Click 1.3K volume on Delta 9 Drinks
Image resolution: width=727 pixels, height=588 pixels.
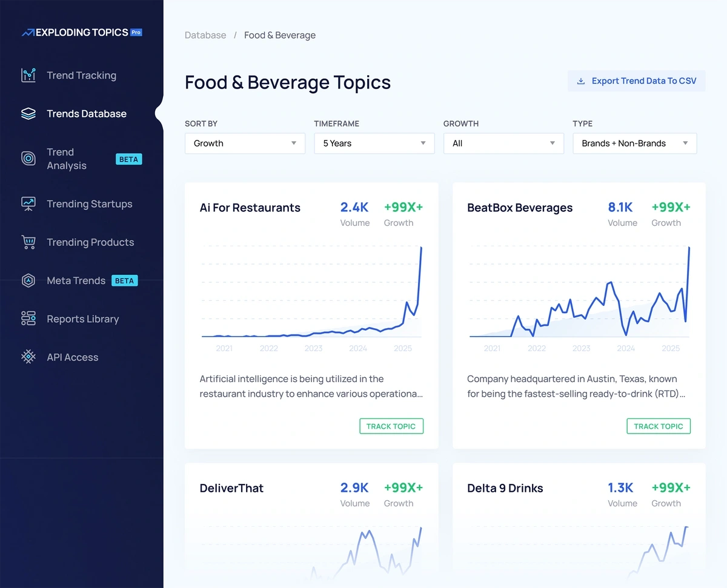pyautogui.click(x=620, y=488)
